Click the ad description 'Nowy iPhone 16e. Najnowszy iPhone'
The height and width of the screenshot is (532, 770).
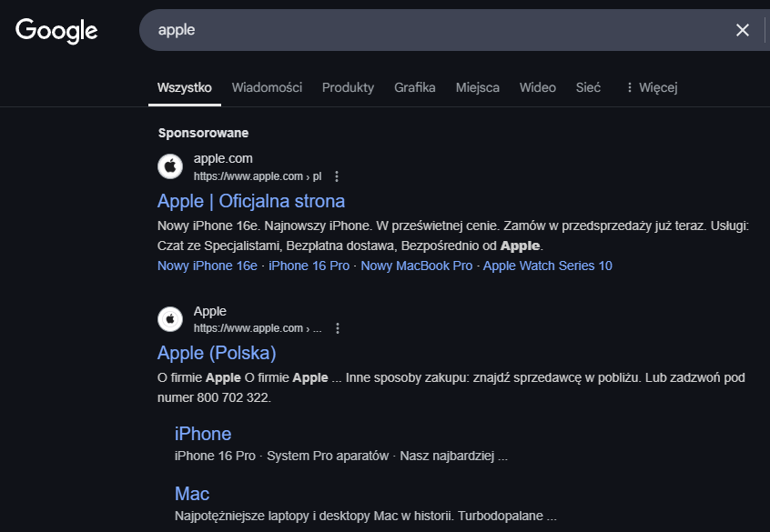264,226
